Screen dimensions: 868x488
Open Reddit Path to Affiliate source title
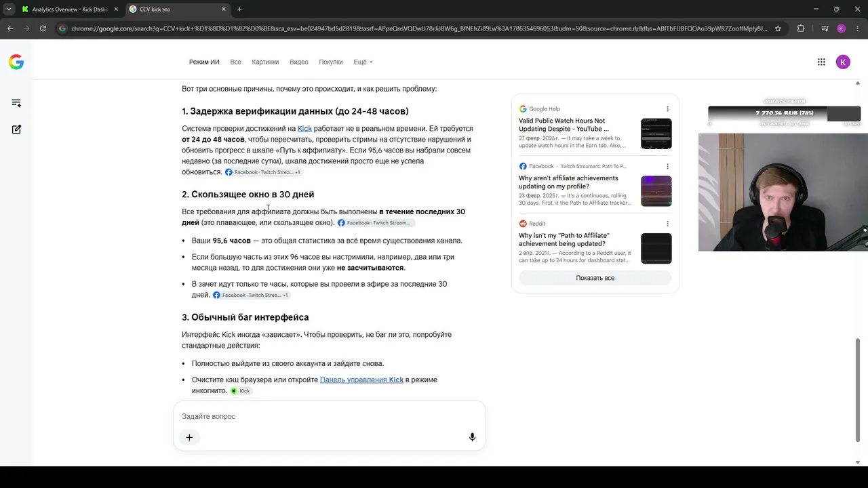[564, 240]
